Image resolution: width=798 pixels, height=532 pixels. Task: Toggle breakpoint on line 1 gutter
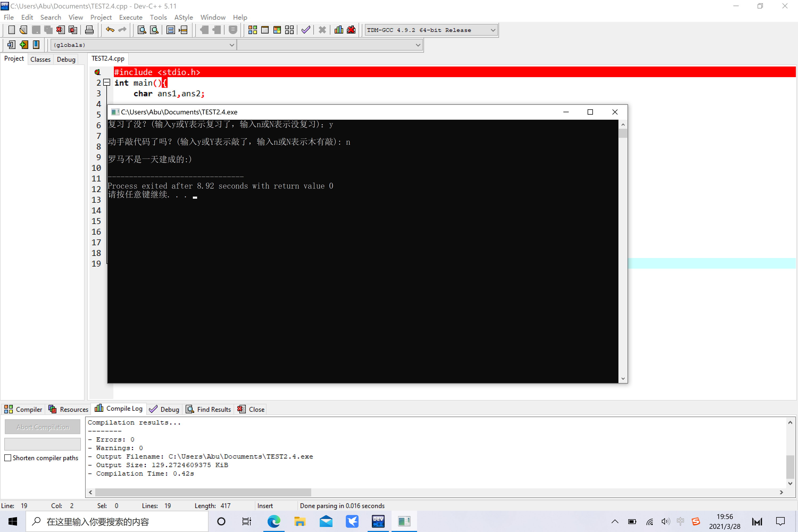coord(98,72)
